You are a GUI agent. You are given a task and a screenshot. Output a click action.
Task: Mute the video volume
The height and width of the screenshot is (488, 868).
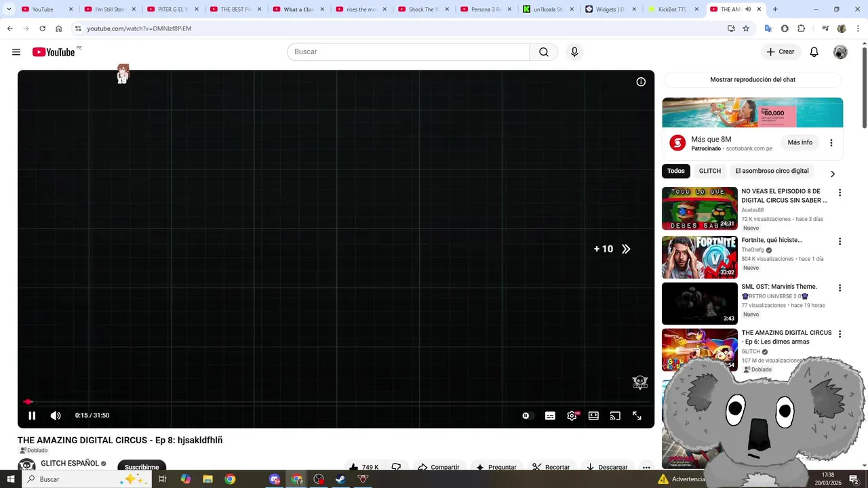point(56,415)
